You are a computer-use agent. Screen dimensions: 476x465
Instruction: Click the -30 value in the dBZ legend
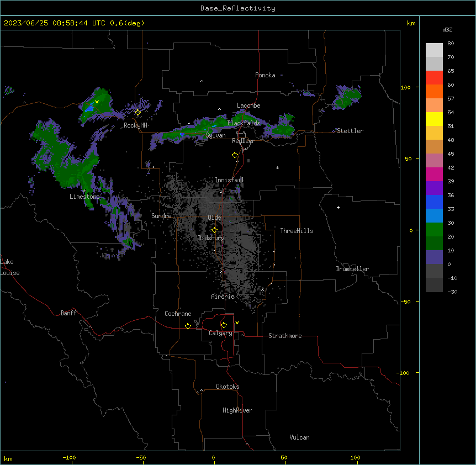452,292
